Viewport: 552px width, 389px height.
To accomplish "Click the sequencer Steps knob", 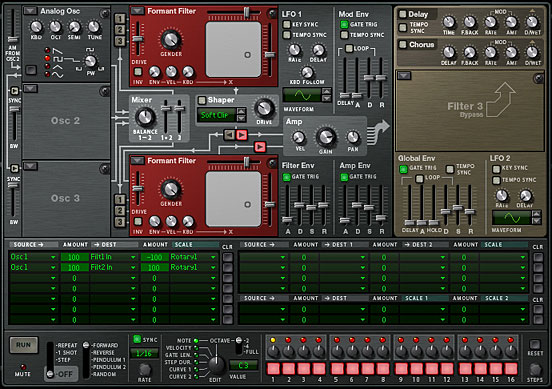I will [535, 369].
